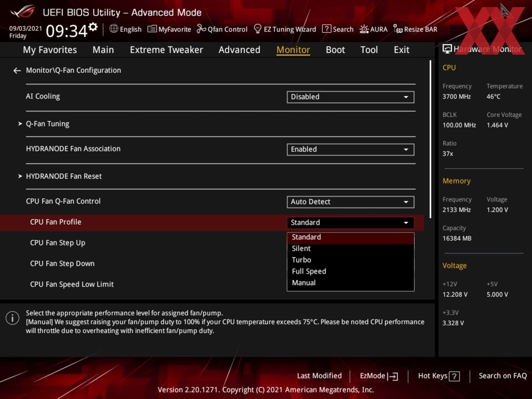
Task: Click the Search question mark icon
Action: [326, 29]
